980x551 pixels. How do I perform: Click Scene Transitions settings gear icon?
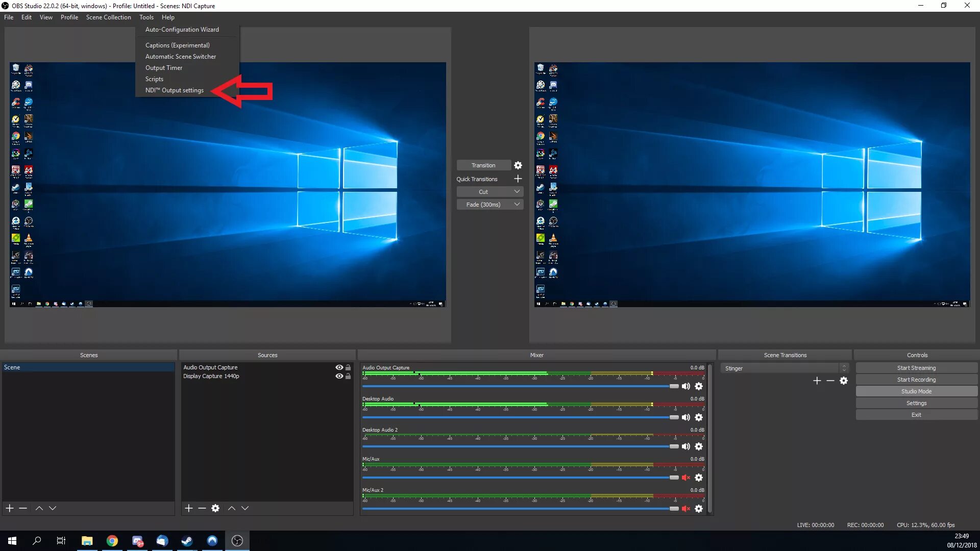pos(844,381)
